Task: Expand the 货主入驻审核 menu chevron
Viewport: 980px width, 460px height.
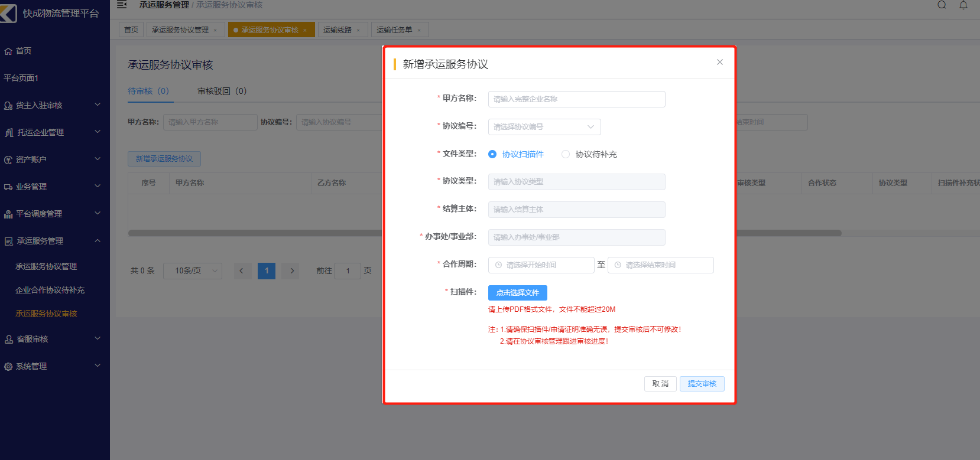Action: [98, 105]
